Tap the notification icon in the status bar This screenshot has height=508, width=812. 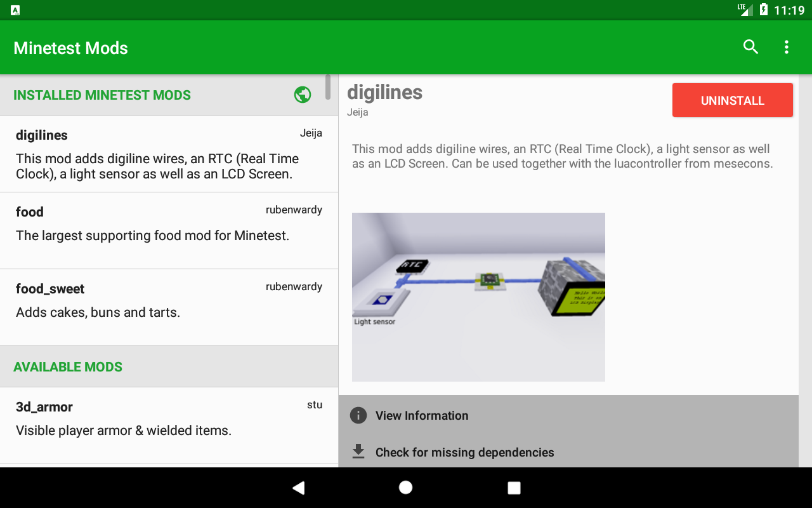[x=15, y=10]
